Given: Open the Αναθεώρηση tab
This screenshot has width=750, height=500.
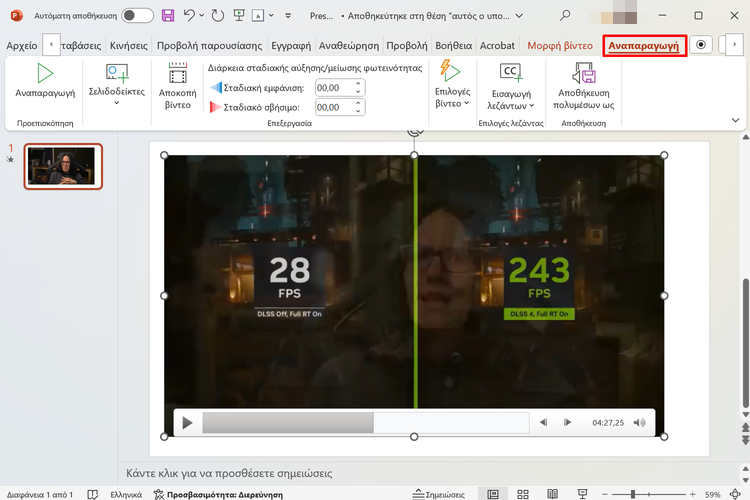Looking at the screenshot, I should pos(349,45).
